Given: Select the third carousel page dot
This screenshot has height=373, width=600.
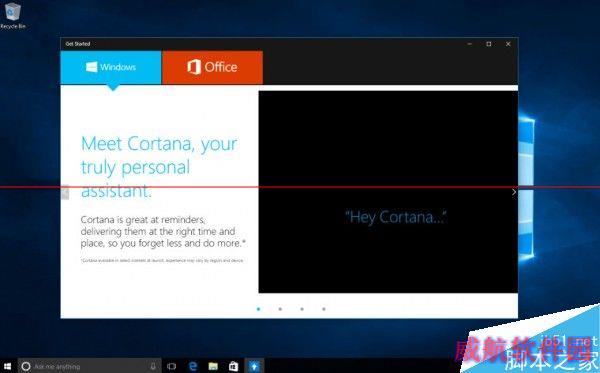Looking at the screenshot, I should pyautogui.click(x=302, y=309).
